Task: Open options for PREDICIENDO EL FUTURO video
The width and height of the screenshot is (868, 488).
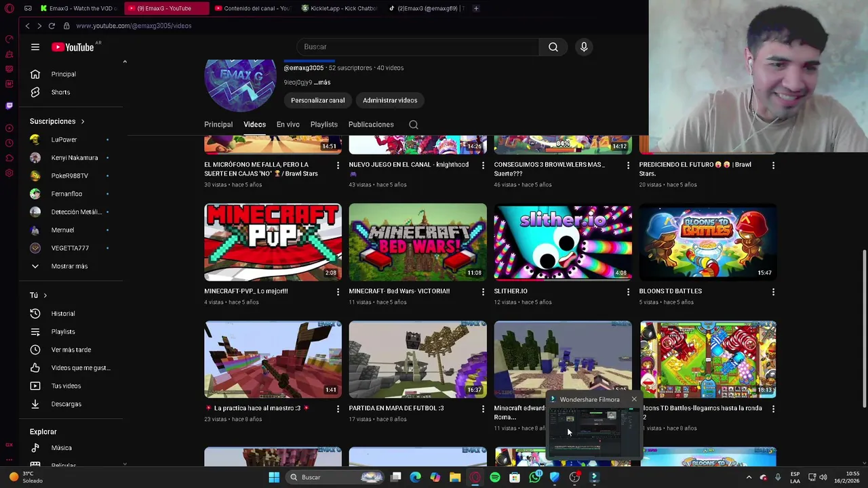Action: [x=773, y=165]
